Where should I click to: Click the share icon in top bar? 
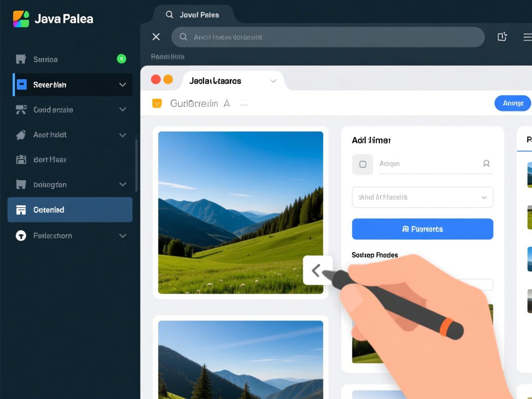(502, 37)
